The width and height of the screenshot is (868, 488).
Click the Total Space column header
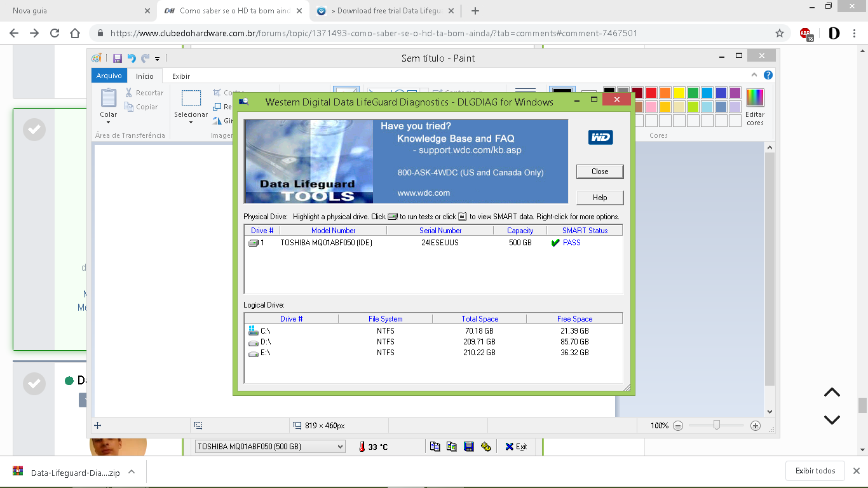480,319
